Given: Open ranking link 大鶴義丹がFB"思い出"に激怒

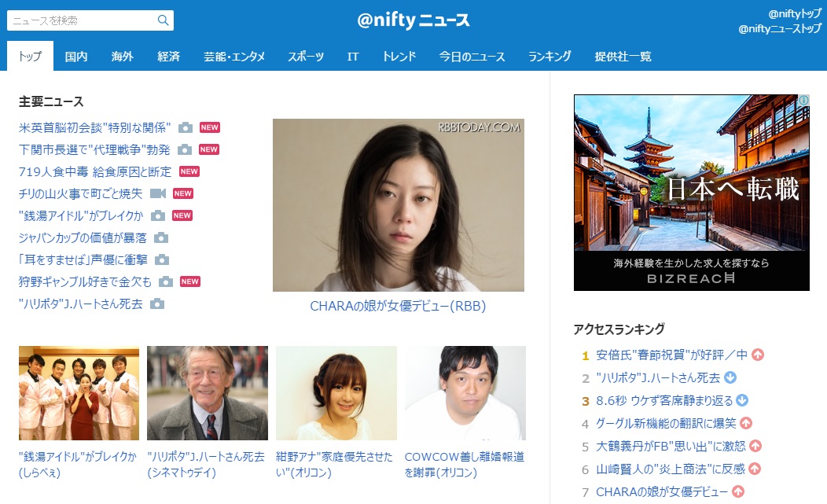Looking at the screenshot, I should point(671,446).
